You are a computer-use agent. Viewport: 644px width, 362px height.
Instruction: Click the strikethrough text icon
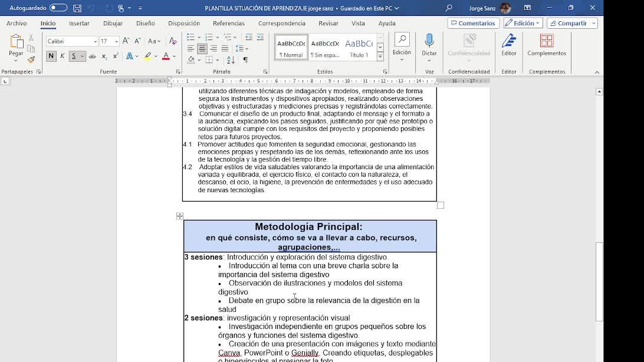tap(92, 56)
